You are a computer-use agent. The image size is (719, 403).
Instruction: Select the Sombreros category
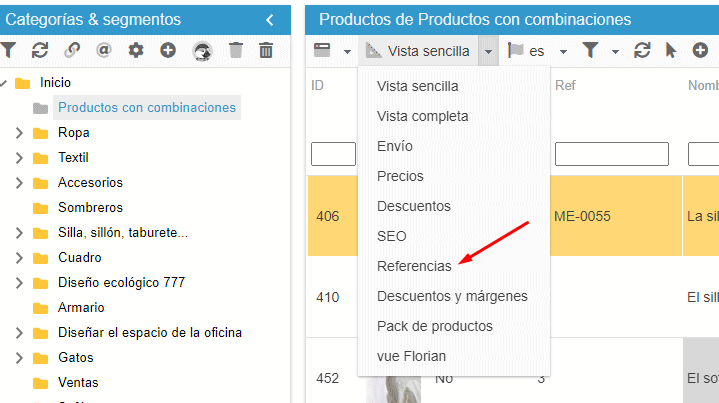(90, 208)
